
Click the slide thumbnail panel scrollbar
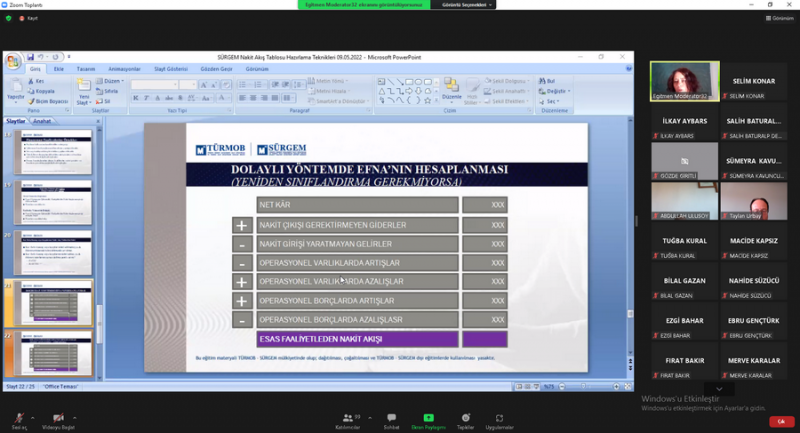pyautogui.click(x=98, y=250)
